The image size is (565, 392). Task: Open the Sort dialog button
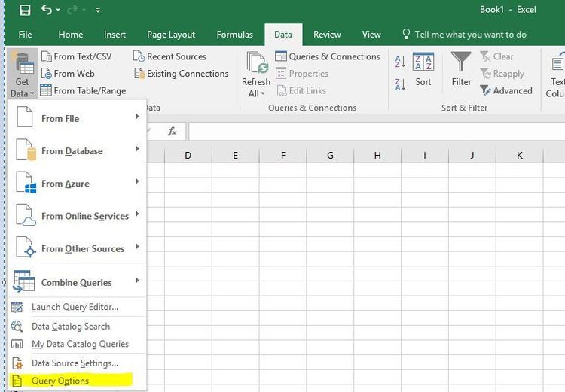pos(423,69)
